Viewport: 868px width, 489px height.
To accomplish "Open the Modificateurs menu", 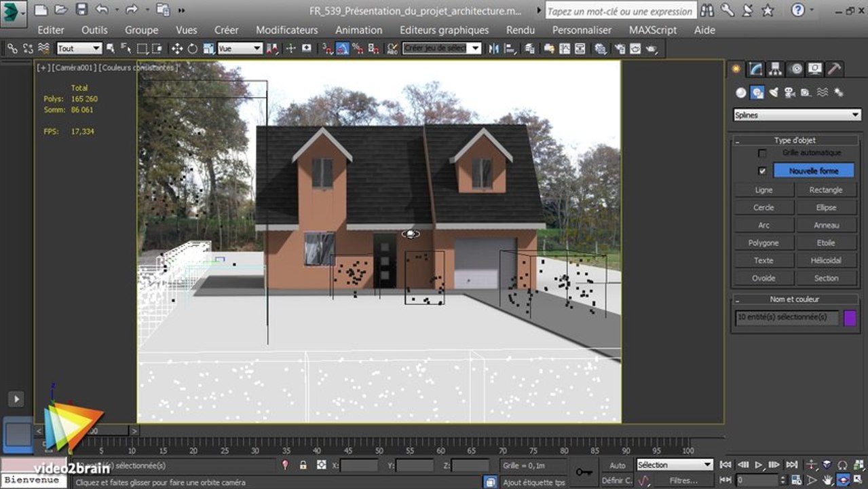I will click(286, 30).
